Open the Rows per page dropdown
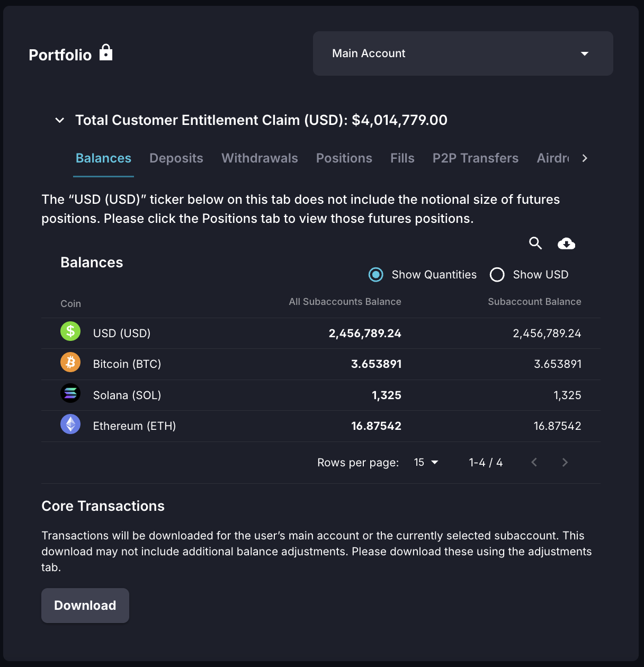The width and height of the screenshot is (644, 667). pyautogui.click(x=426, y=462)
